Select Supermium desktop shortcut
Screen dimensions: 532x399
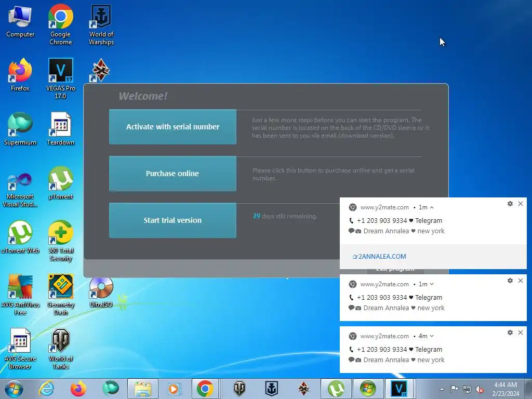[20, 129]
